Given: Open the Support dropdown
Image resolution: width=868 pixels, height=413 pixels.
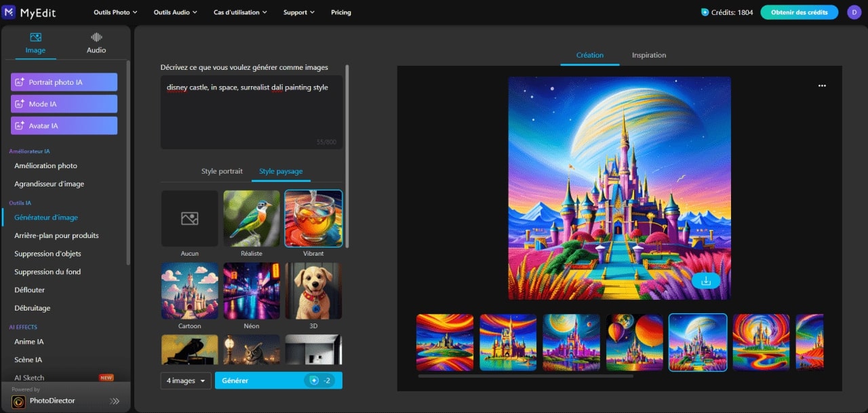Looking at the screenshot, I should pyautogui.click(x=298, y=12).
